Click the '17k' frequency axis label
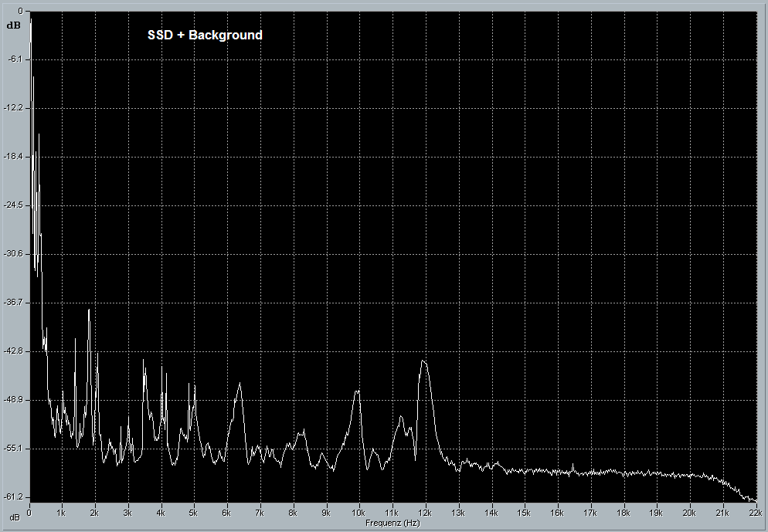 pyautogui.click(x=590, y=513)
